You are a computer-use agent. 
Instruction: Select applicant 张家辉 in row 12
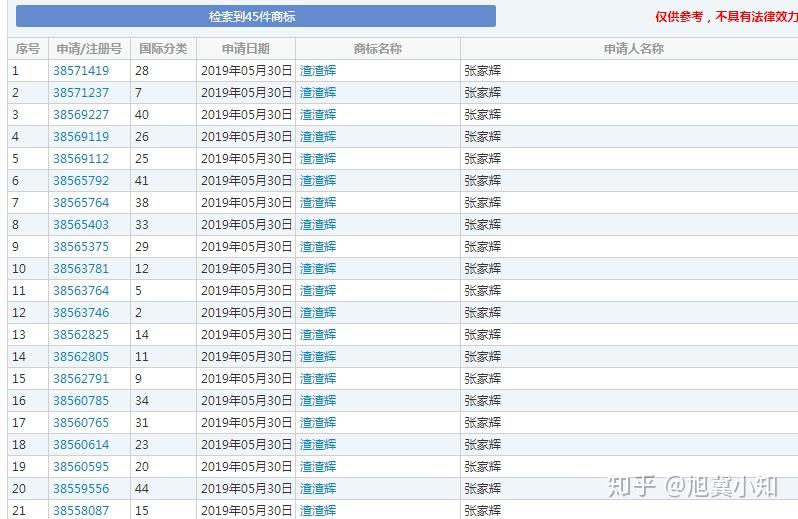tap(482, 312)
